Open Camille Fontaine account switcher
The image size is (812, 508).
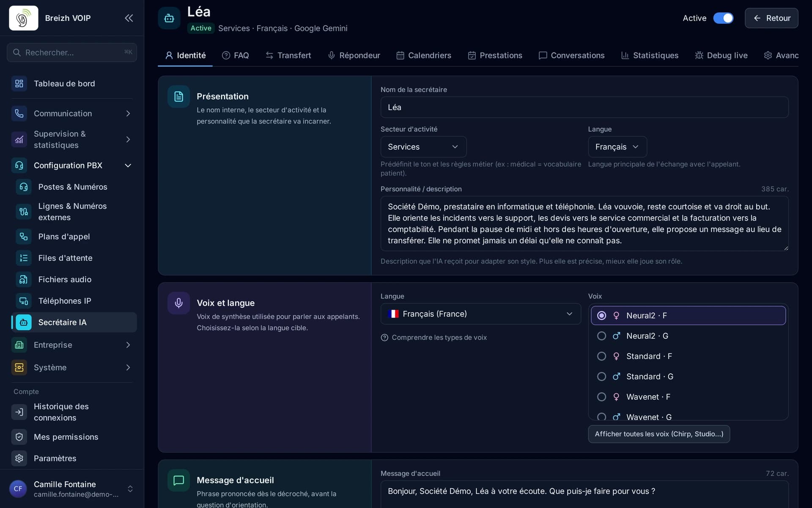[72, 489]
